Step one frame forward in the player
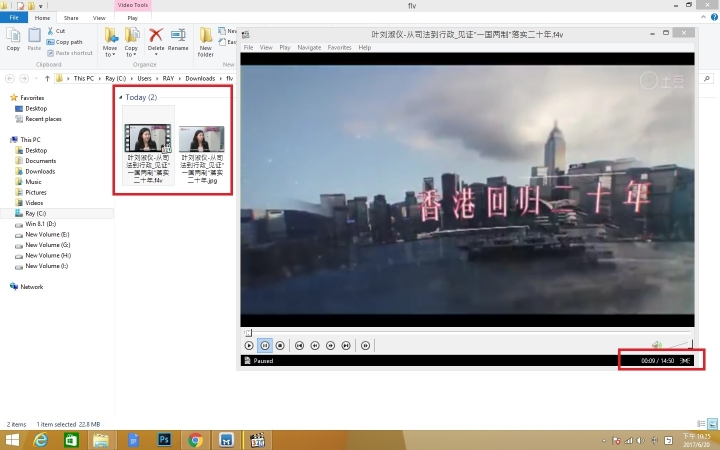 click(366, 345)
